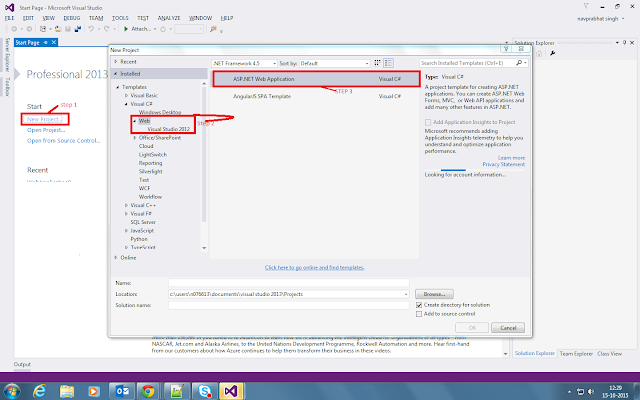Select the ASP.NET Web Application template
The image size is (640, 400).
316,79
